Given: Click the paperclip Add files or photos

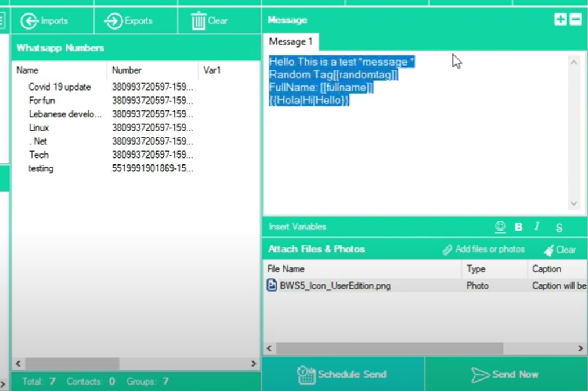Looking at the screenshot, I should click(x=483, y=249).
